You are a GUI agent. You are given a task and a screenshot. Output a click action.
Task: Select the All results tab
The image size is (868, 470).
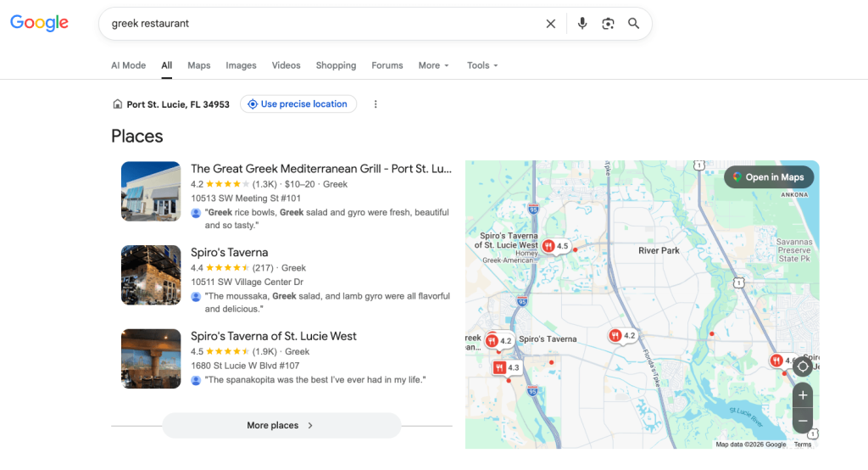(167, 65)
